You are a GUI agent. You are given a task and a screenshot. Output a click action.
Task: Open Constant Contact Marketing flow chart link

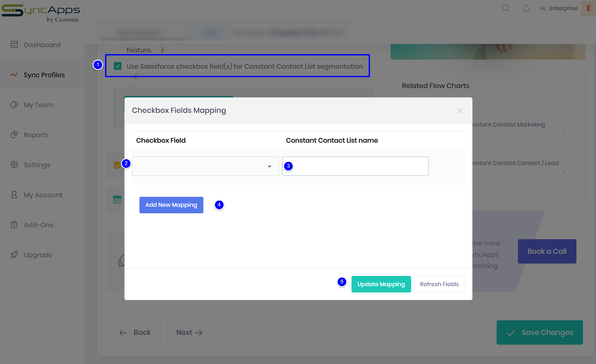(x=509, y=125)
